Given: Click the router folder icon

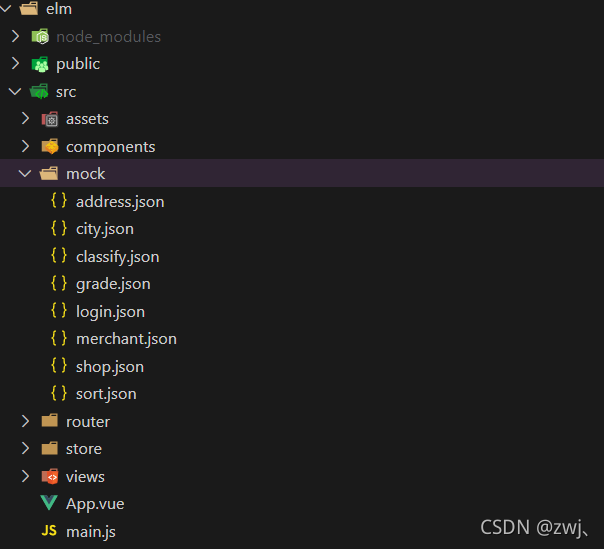Looking at the screenshot, I should coord(50,421).
